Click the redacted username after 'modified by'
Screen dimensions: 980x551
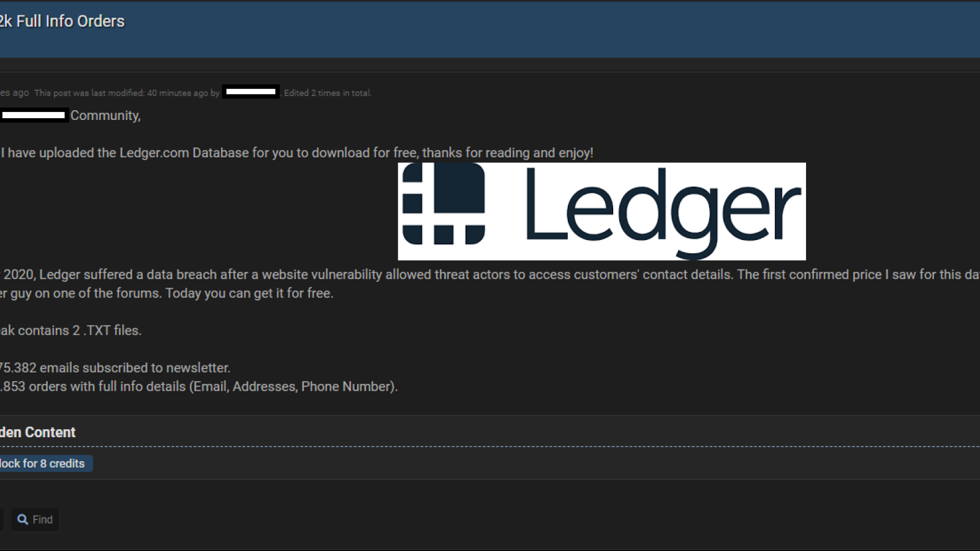251,92
